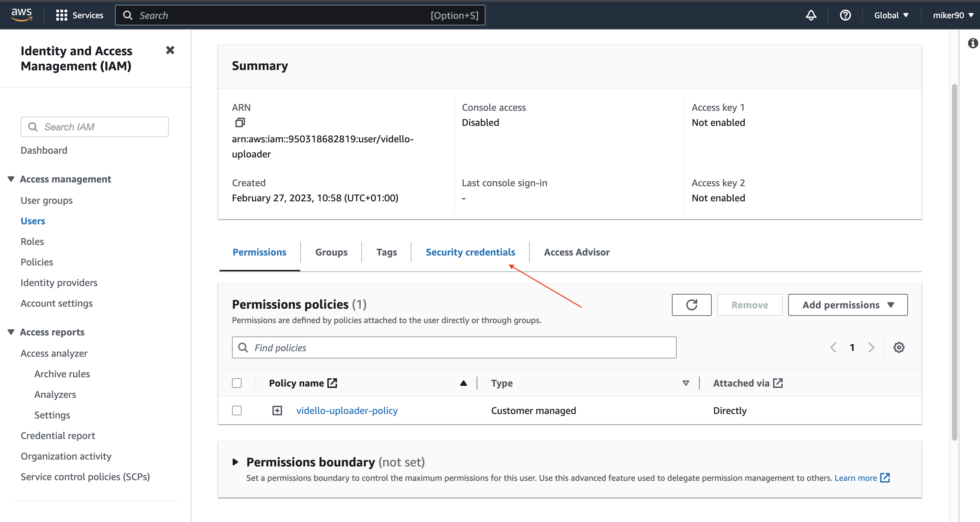This screenshot has height=522, width=980.
Task: Focus the top AWS Search bar
Action: 300,15
